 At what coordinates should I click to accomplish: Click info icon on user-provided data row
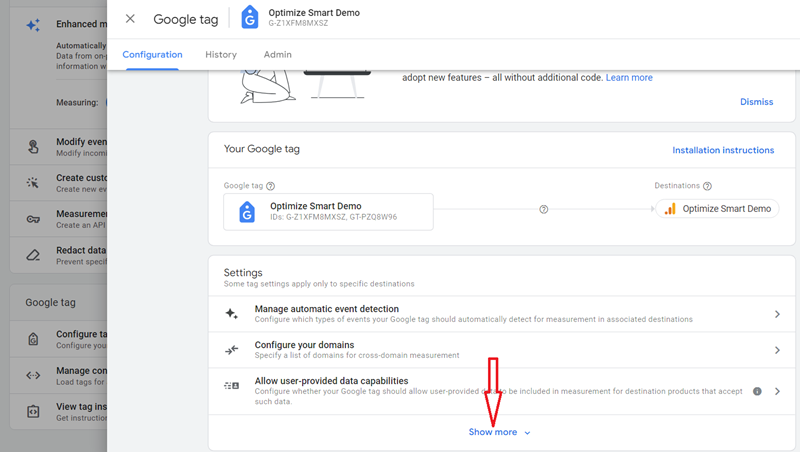(x=757, y=391)
